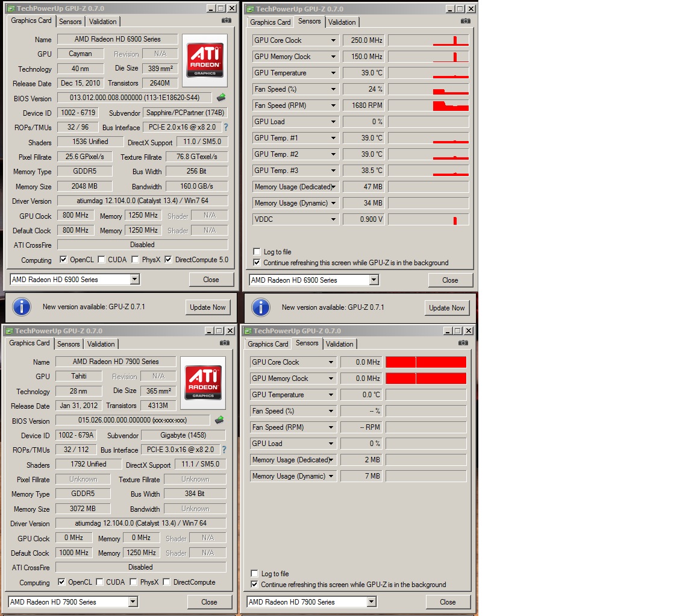Toggle OpenCL checkbox in HD 6900 window
Viewport: 694px width, 616px height.
[63, 260]
